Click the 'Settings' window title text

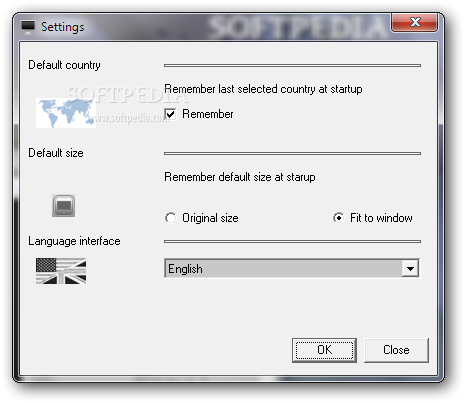[x=63, y=27]
